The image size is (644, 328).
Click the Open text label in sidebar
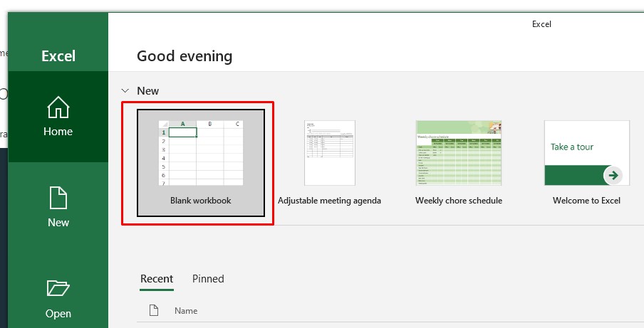click(58, 314)
